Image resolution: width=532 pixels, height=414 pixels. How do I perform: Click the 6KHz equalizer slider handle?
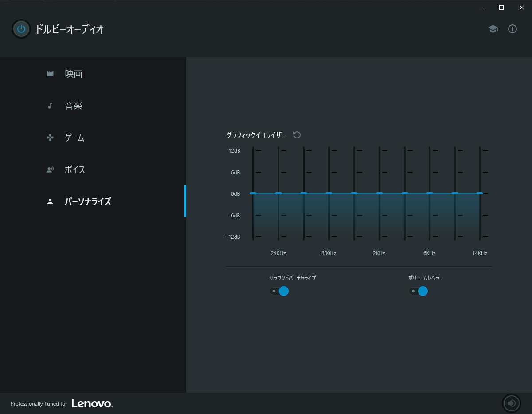coord(430,193)
